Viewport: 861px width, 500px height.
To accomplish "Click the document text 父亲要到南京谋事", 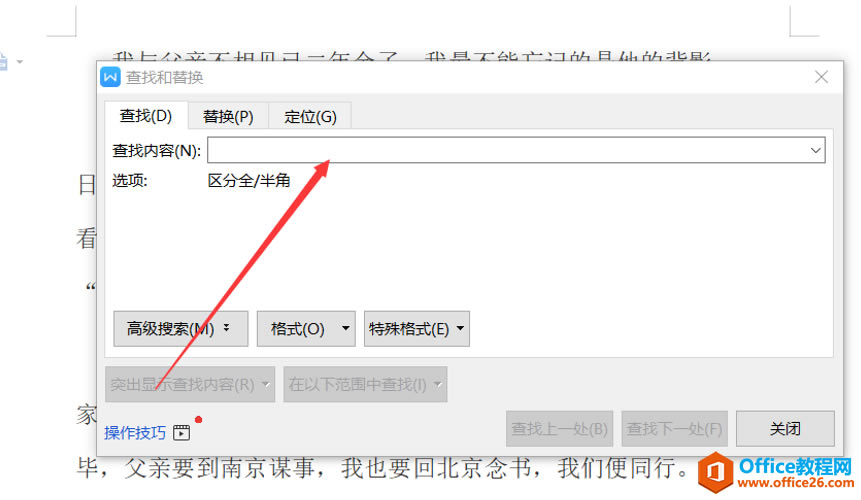I will pyautogui.click(x=219, y=468).
